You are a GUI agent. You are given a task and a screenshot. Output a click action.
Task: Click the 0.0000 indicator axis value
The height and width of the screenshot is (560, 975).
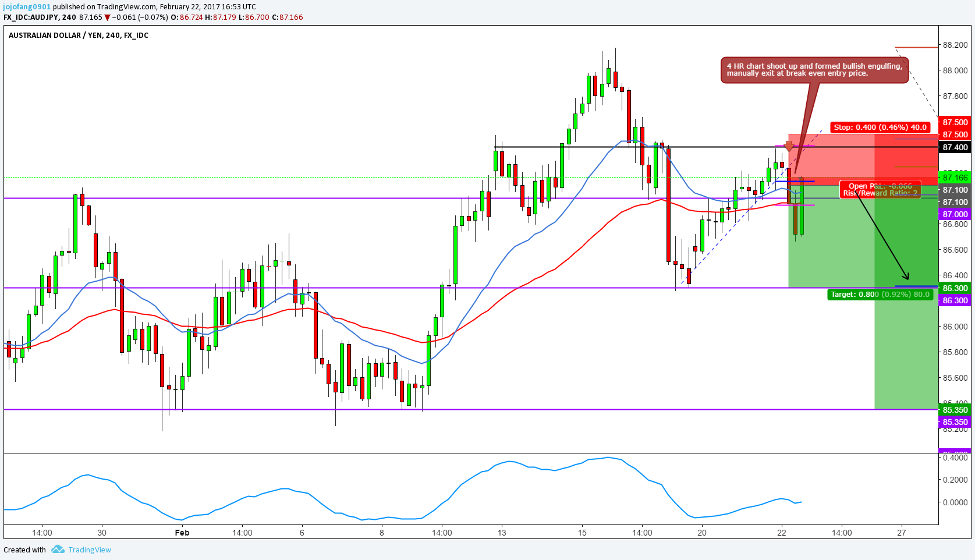pyautogui.click(x=955, y=502)
